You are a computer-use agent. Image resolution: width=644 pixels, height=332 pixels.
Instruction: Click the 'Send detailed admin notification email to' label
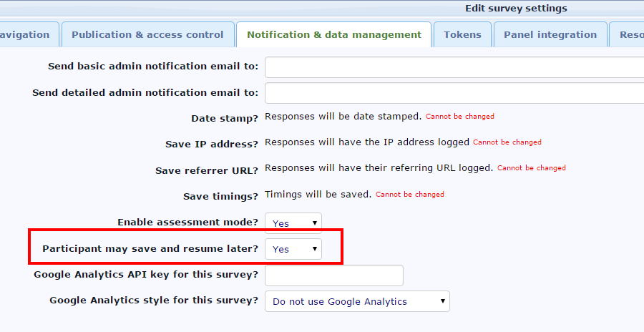(145, 93)
